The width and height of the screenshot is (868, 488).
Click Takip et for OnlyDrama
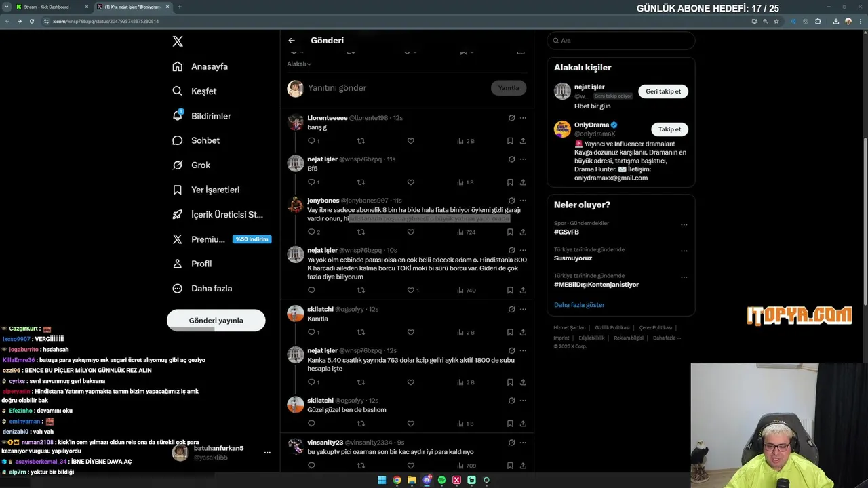tap(669, 129)
